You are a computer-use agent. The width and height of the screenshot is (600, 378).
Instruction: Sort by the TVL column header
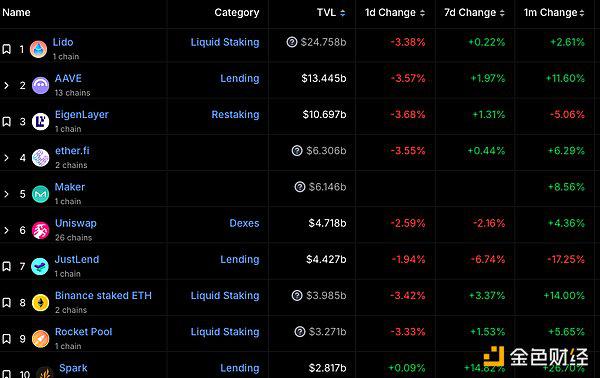click(x=331, y=13)
